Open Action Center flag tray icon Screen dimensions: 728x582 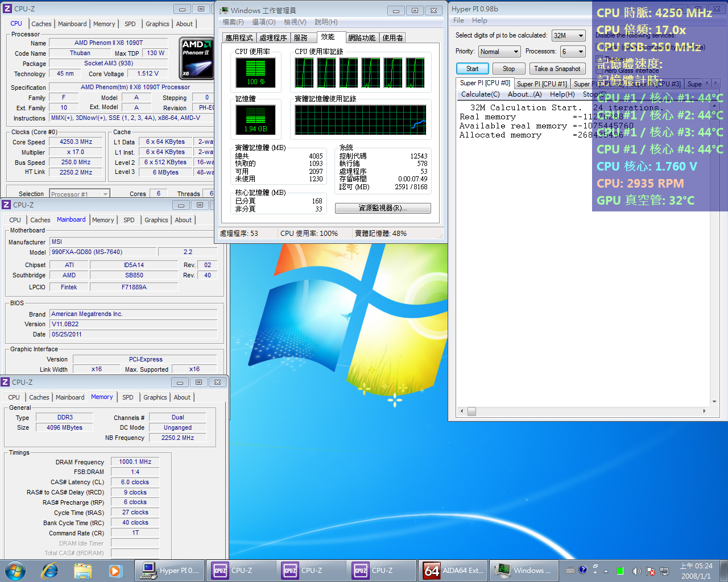coord(650,571)
